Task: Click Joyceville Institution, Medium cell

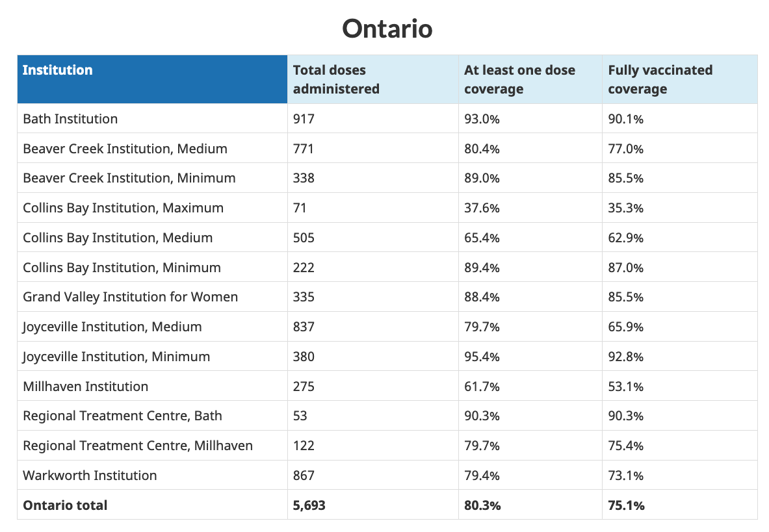Action: (112, 327)
